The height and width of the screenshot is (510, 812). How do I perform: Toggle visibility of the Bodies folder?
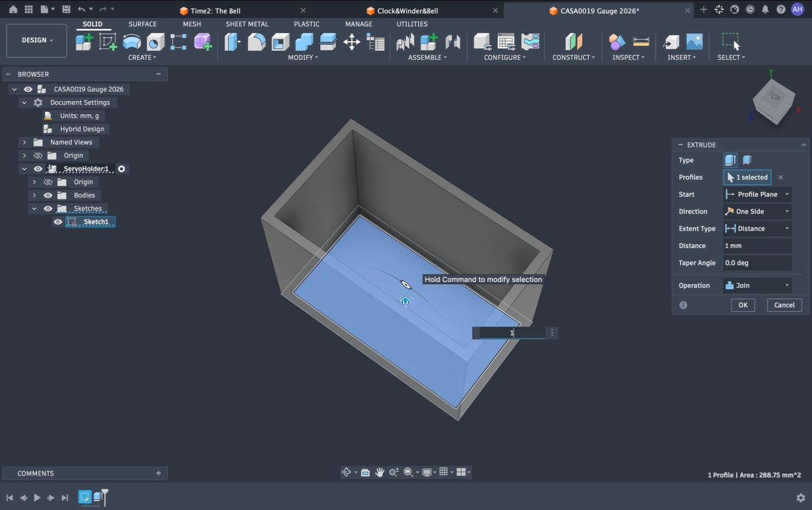pyautogui.click(x=48, y=195)
